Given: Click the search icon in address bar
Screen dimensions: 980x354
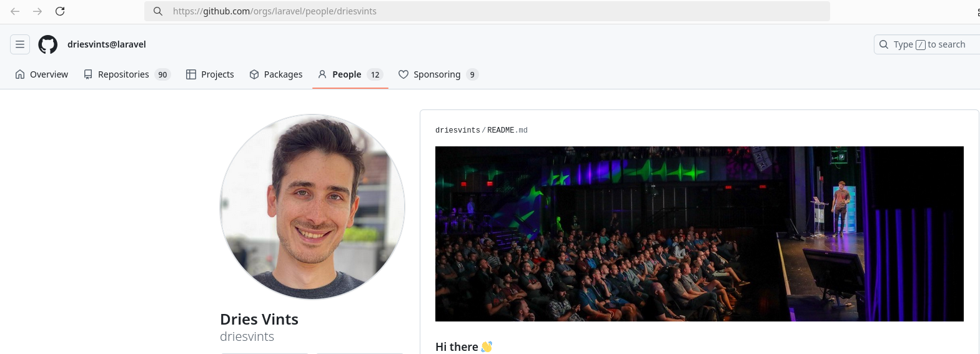Looking at the screenshot, I should [158, 11].
